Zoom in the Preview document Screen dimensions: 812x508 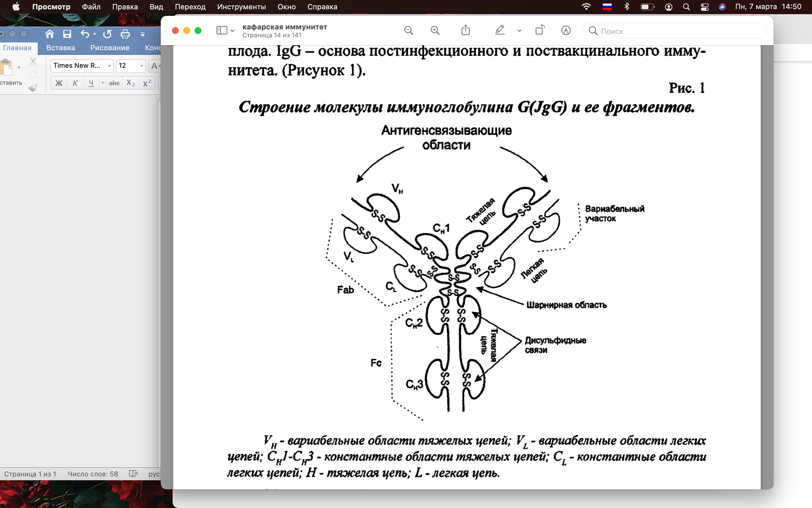[x=435, y=31]
